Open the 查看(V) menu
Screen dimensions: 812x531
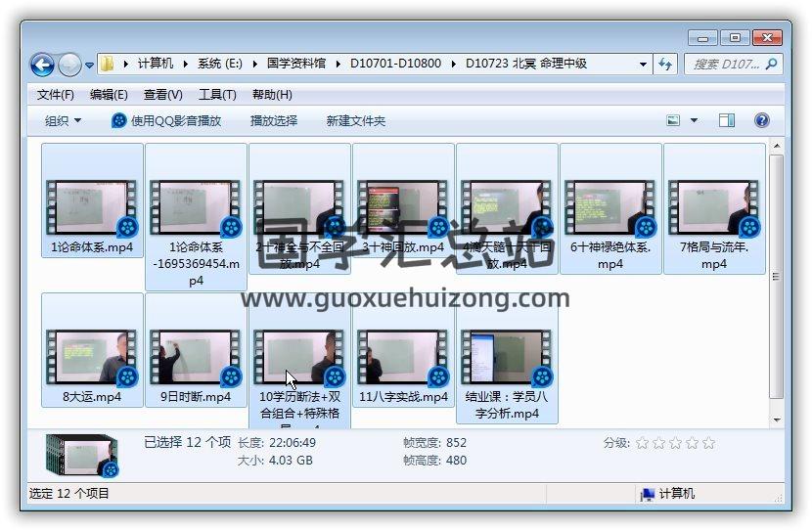pos(163,95)
